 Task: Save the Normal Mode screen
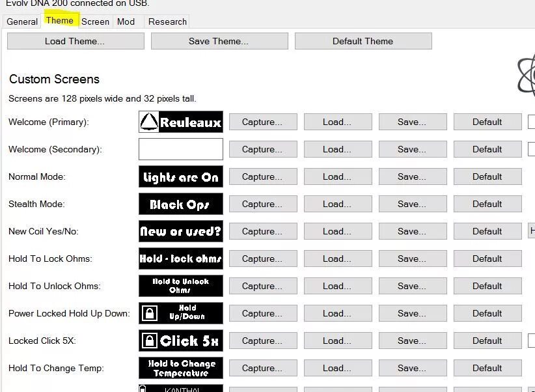pos(413,176)
